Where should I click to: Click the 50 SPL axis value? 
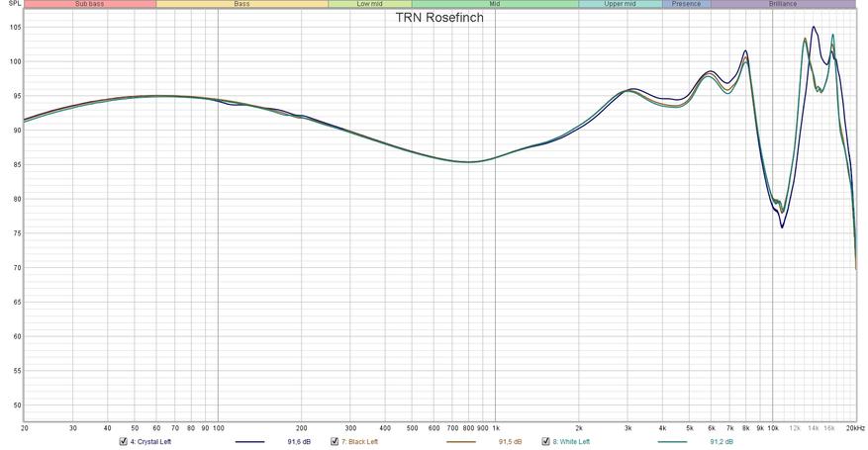point(17,405)
